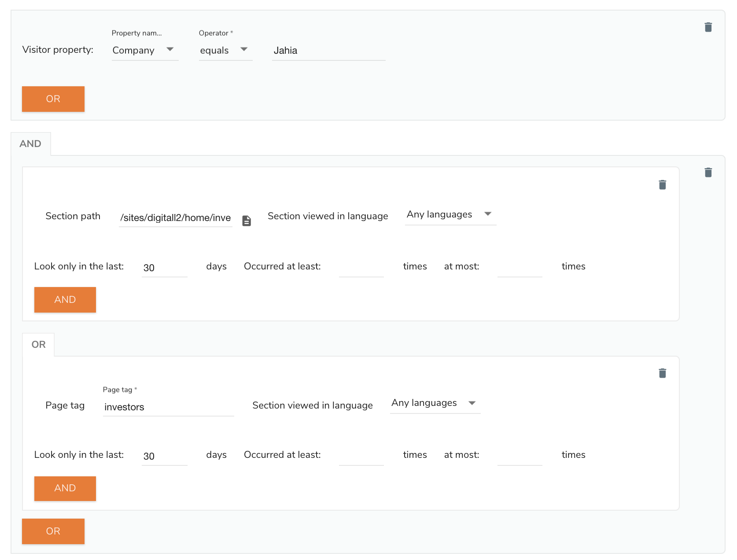
Task: Delete the Section path condition with trash icon
Action: 662,185
